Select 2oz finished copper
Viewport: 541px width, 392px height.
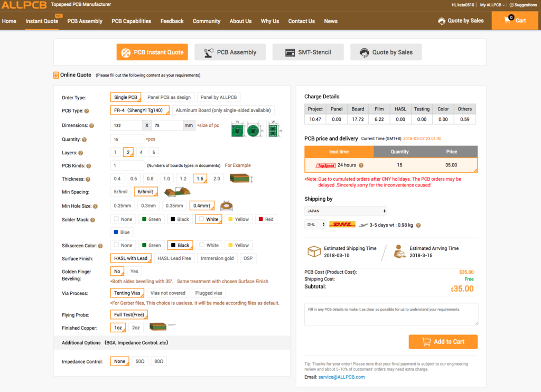tap(136, 328)
